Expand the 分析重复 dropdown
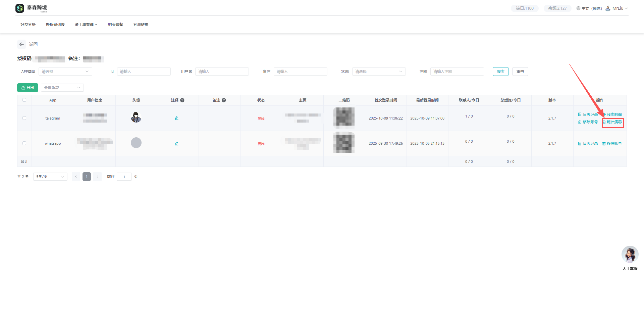This screenshot has width=644, height=320. coord(62,88)
